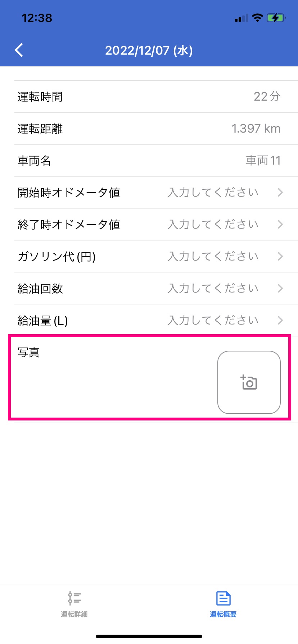
Task: Enter value in 開始時オドメータ値 placeholder field
Action: click(x=213, y=192)
